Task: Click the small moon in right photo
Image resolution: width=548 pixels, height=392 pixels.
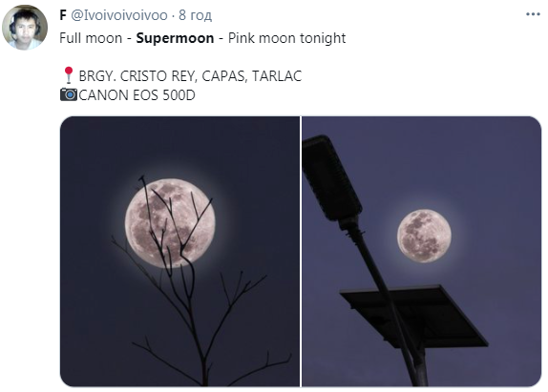Action: click(424, 236)
